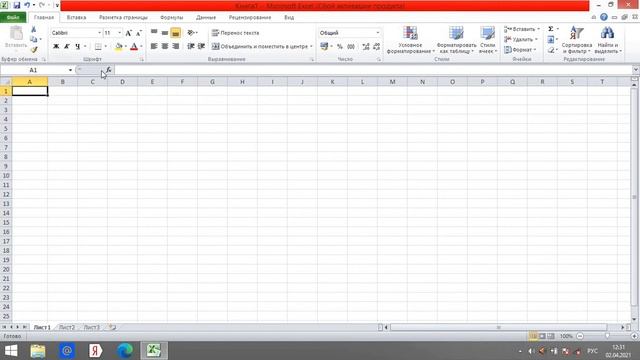Click the Clear eraser icon
The width and height of the screenshot is (640, 360).
tap(551, 49)
